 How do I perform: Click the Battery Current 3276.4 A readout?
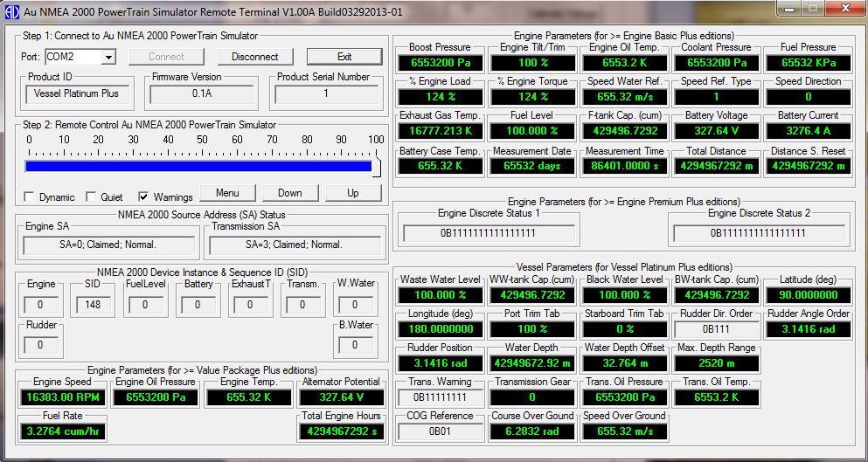[x=808, y=131]
